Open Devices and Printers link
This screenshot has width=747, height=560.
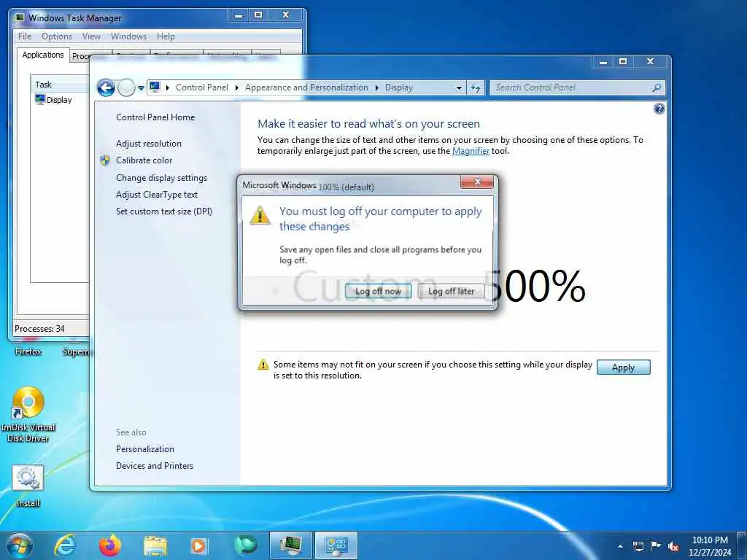[x=155, y=466]
